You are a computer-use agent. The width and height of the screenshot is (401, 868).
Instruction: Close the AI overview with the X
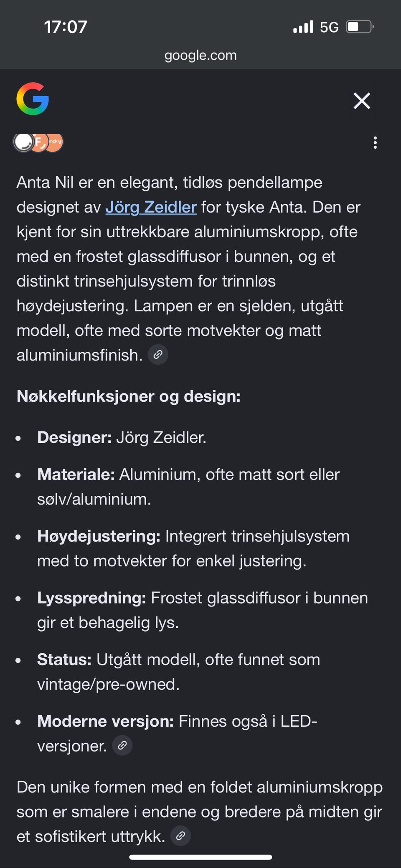pos(362,101)
